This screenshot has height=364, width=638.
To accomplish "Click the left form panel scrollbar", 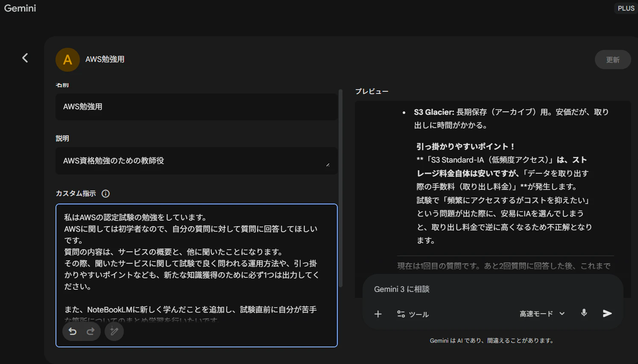I will (x=340, y=188).
